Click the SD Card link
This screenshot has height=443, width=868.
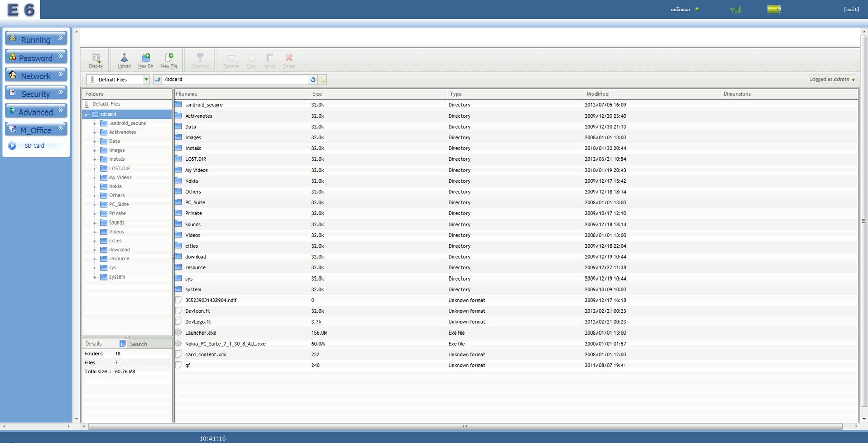tap(34, 146)
